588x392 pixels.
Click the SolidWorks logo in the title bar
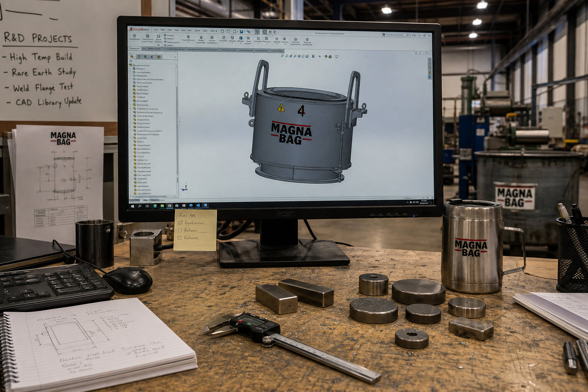139,29
